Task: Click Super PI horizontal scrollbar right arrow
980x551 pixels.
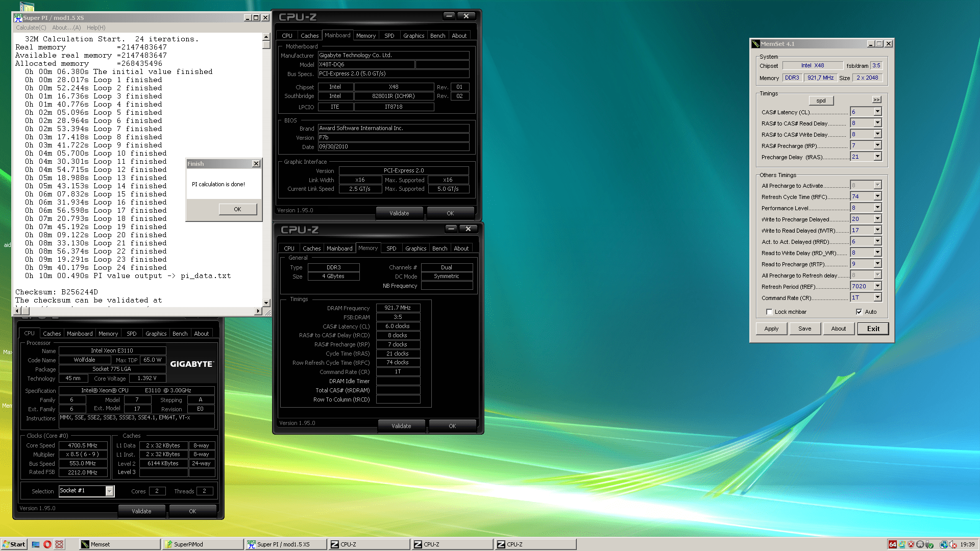Action: point(258,311)
